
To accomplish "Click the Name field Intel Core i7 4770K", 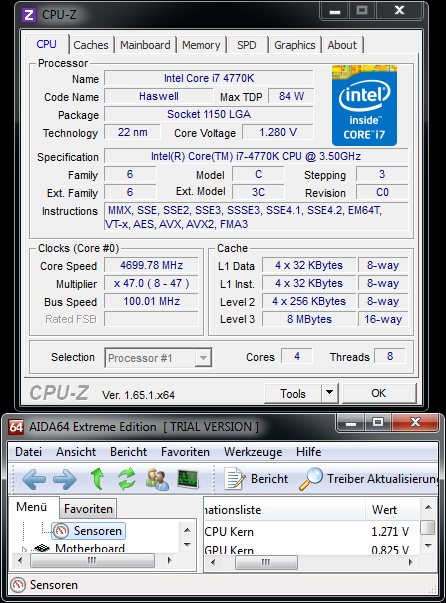I will click(209, 78).
